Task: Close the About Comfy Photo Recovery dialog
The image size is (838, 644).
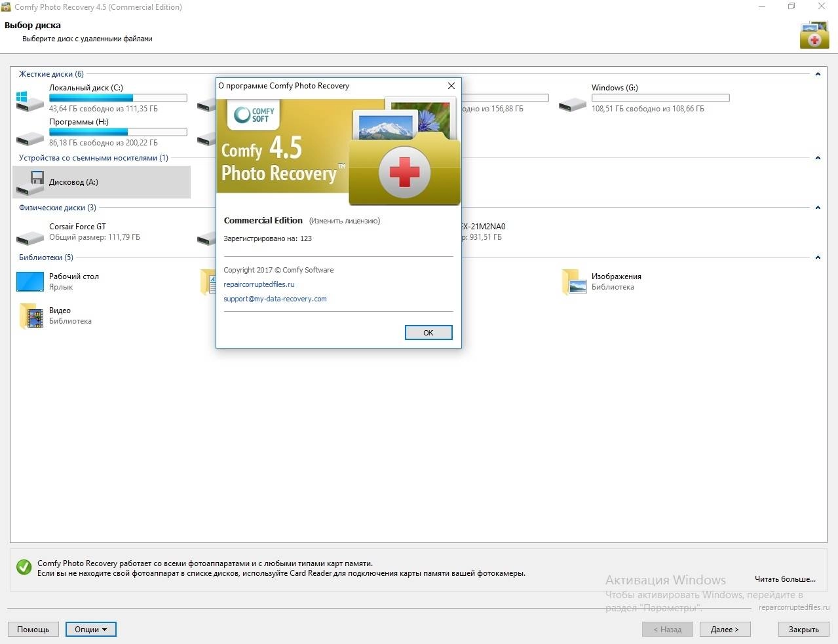Action: coord(451,86)
